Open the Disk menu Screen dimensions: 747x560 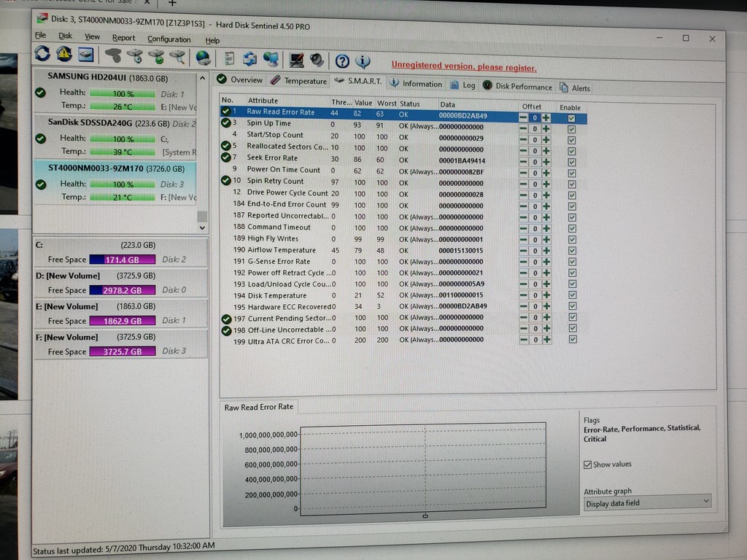click(65, 36)
